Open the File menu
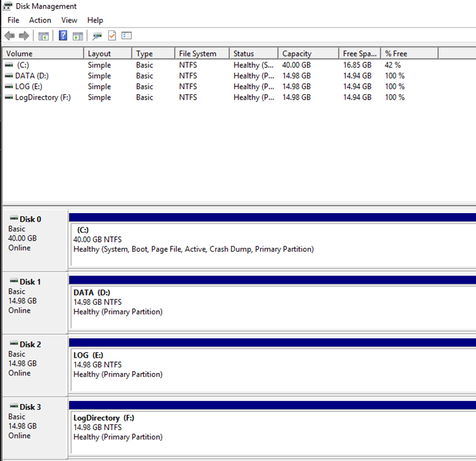 [13, 20]
